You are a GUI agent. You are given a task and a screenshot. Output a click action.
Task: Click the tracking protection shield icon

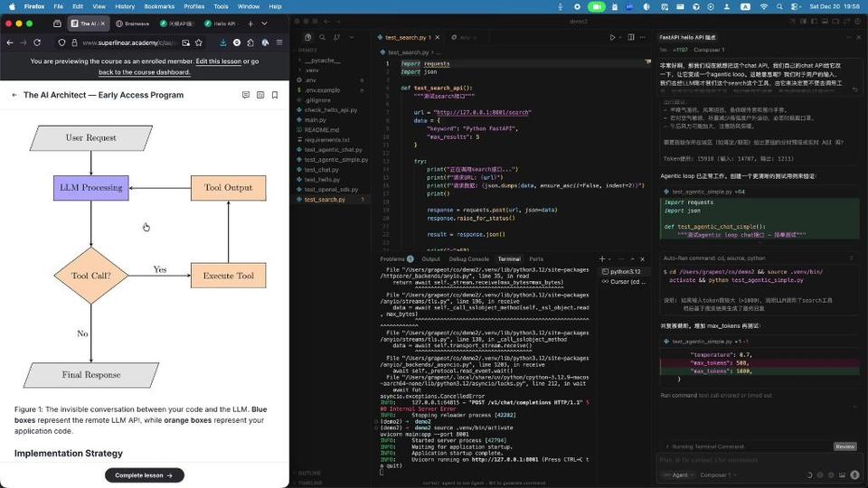61,42
